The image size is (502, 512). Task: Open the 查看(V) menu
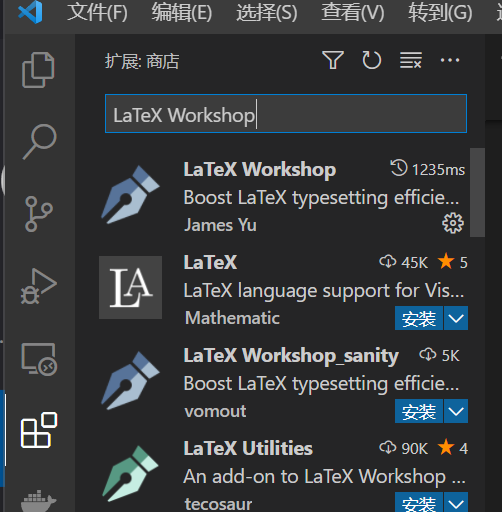[353, 13]
